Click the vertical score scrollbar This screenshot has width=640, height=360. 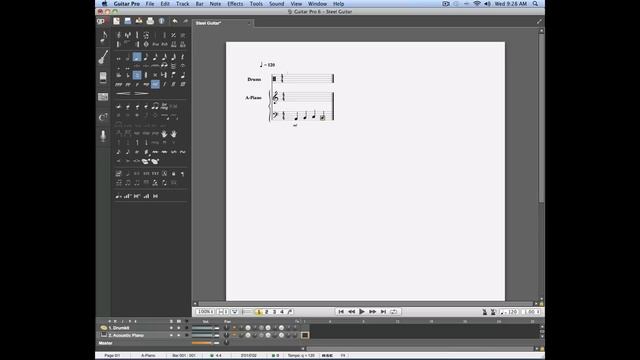(x=541, y=118)
